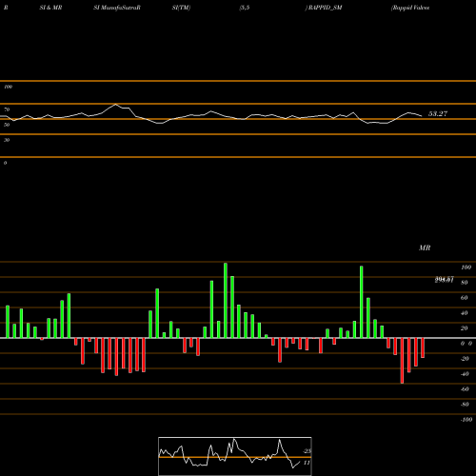Click the lowest red MR histogram bar
Image resolution: width=476 pixels, height=476 pixels.
pyautogui.click(x=403, y=361)
